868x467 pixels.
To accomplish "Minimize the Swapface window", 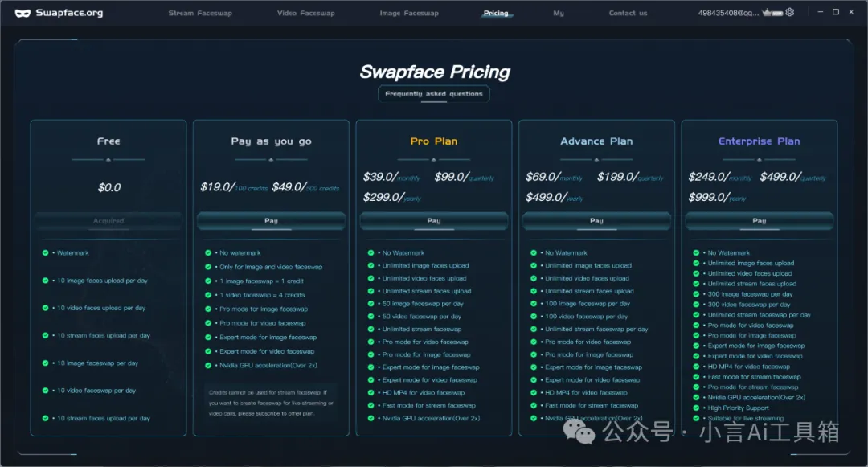I will pos(821,11).
